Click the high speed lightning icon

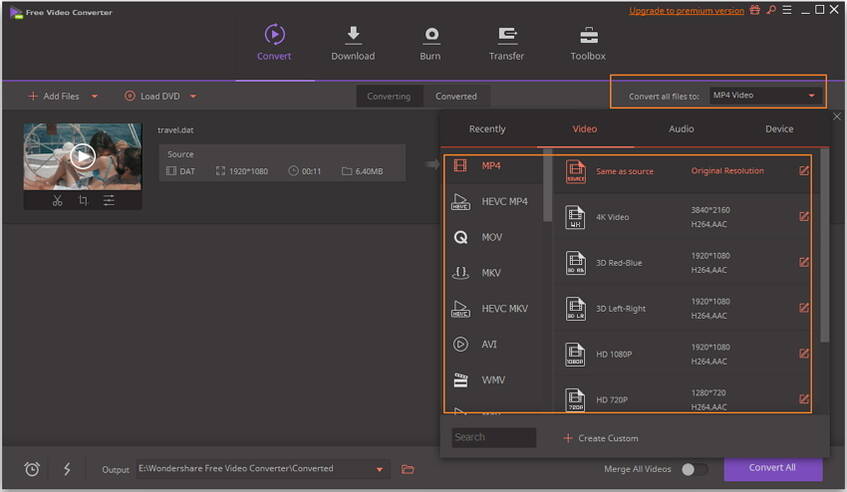coord(67,469)
